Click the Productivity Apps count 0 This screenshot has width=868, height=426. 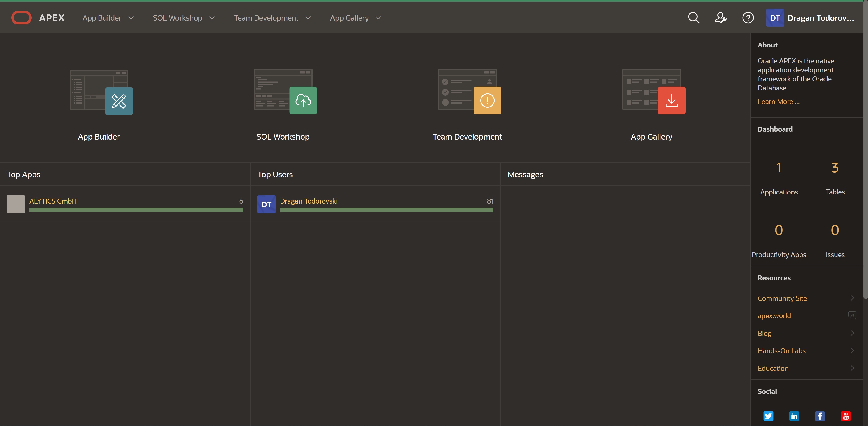click(x=779, y=230)
